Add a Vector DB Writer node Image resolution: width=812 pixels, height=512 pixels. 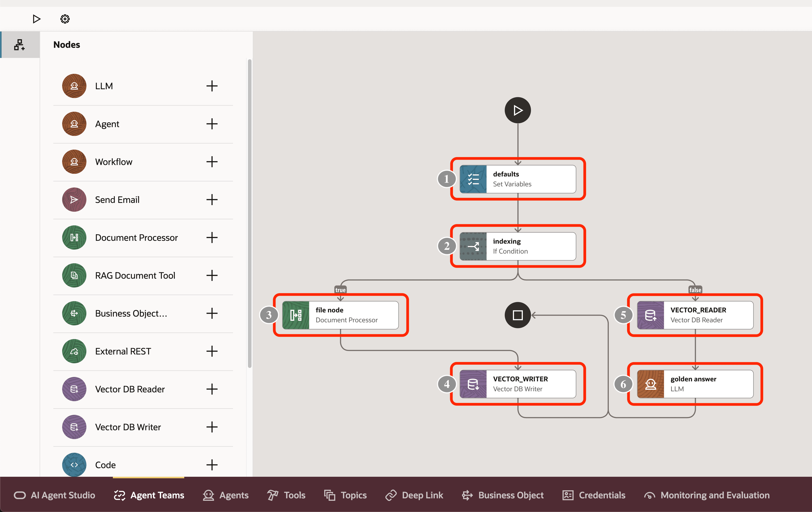pyautogui.click(x=212, y=427)
